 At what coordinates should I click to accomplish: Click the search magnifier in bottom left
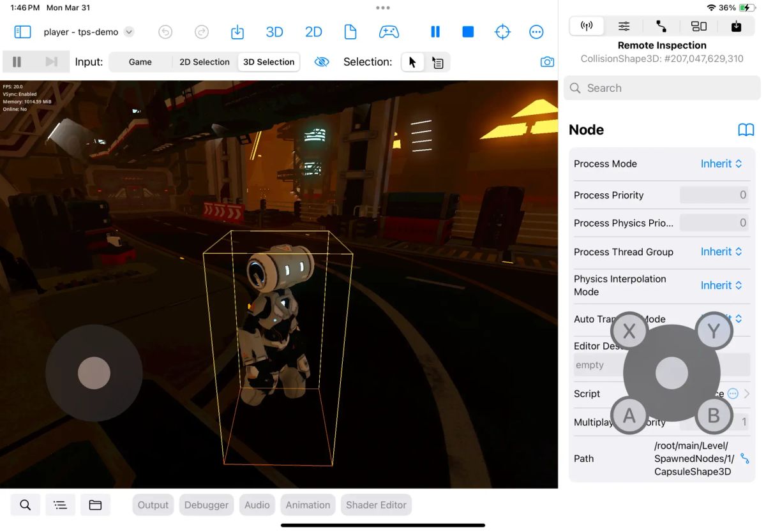tap(25, 505)
